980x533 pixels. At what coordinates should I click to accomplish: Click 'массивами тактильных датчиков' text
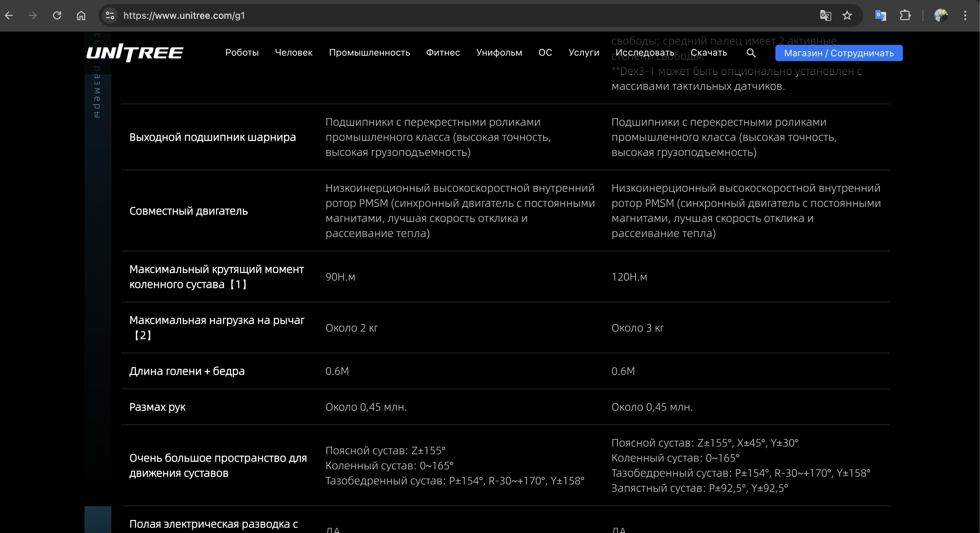[x=698, y=86]
